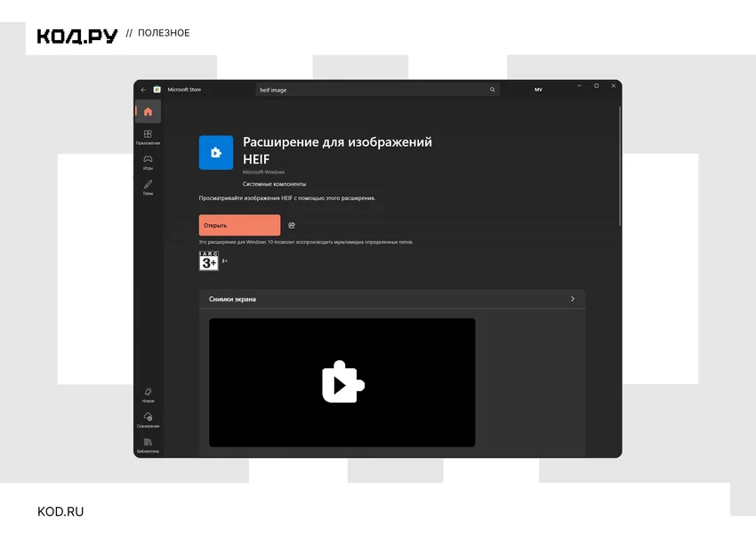Click the title 'Расширение для изображений HEIF'
This screenshot has width=756, height=538.
point(337,150)
